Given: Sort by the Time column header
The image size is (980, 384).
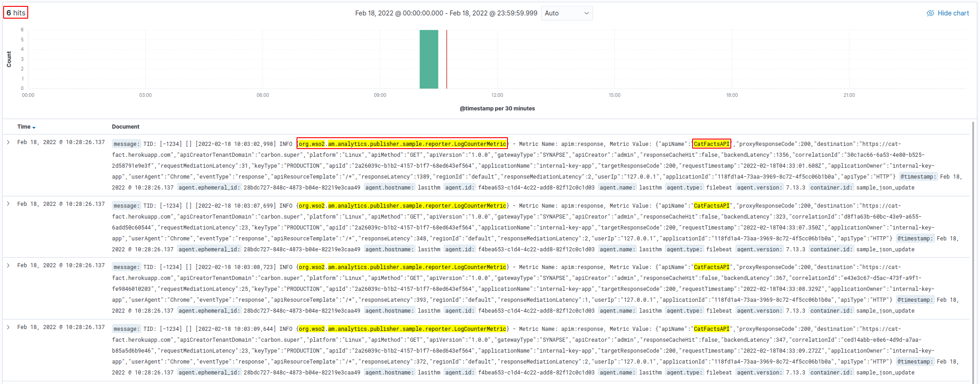Looking at the screenshot, I should pos(24,127).
